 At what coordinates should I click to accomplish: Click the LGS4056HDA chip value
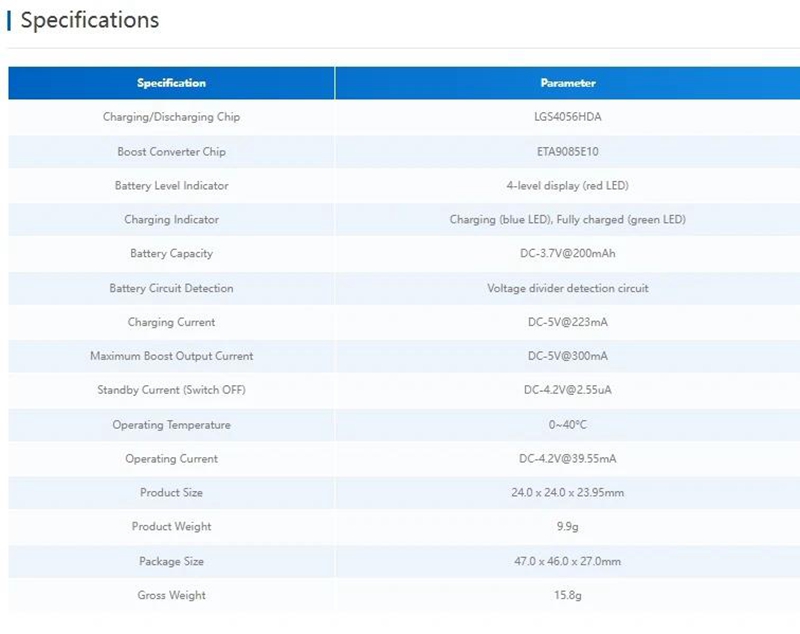tap(567, 117)
